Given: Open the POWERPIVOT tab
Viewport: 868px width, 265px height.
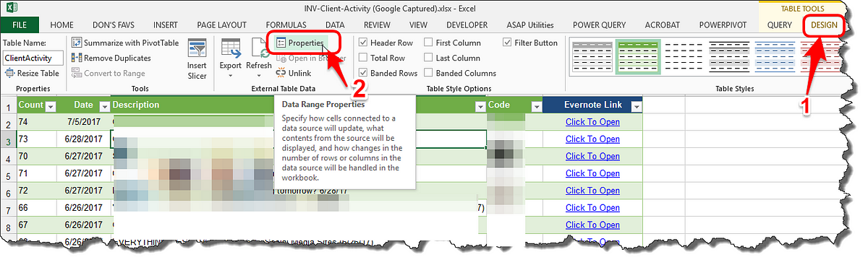Looking at the screenshot, I should pos(724,25).
